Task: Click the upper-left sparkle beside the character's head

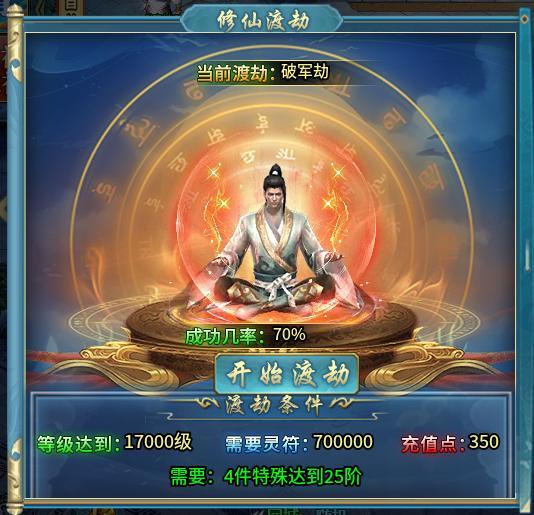Action: click(214, 172)
